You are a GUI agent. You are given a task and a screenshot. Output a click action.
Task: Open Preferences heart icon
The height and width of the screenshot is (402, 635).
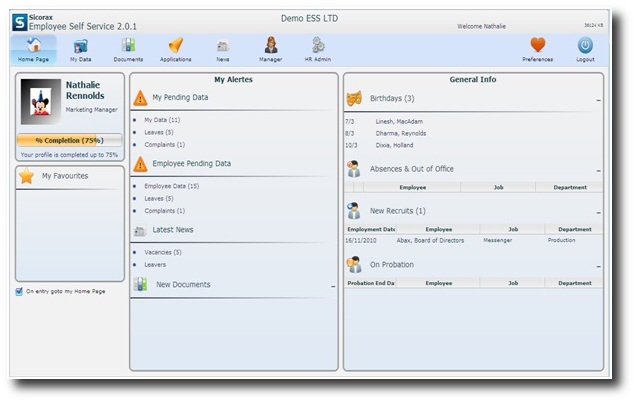click(x=537, y=46)
